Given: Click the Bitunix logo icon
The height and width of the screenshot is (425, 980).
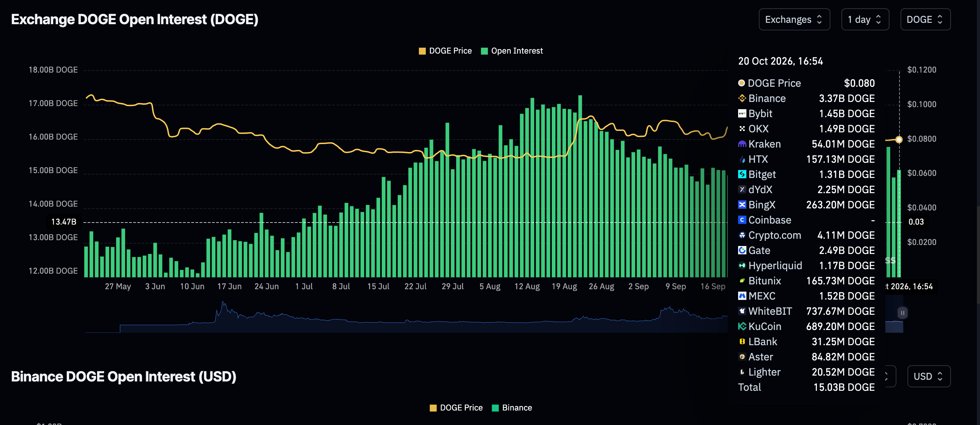Looking at the screenshot, I should 742,281.
